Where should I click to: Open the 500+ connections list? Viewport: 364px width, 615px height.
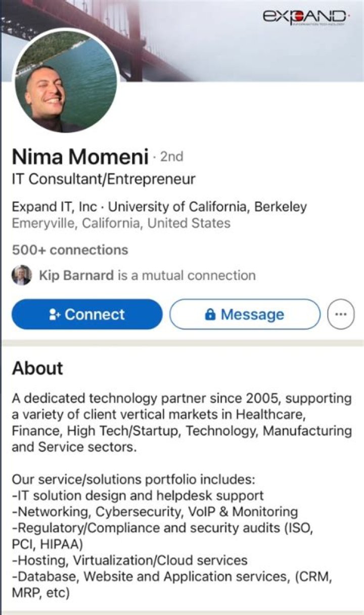[70, 250]
